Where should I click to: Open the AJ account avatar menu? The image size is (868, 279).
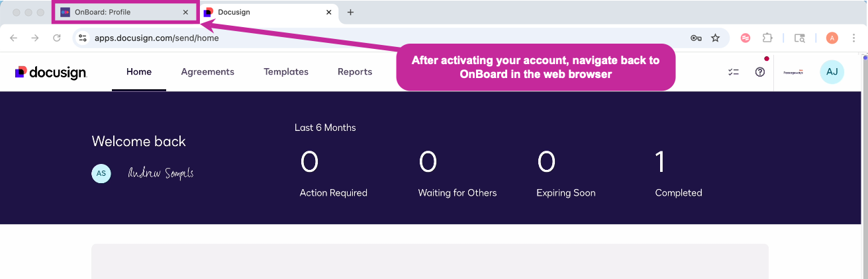pyautogui.click(x=832, y=72)
